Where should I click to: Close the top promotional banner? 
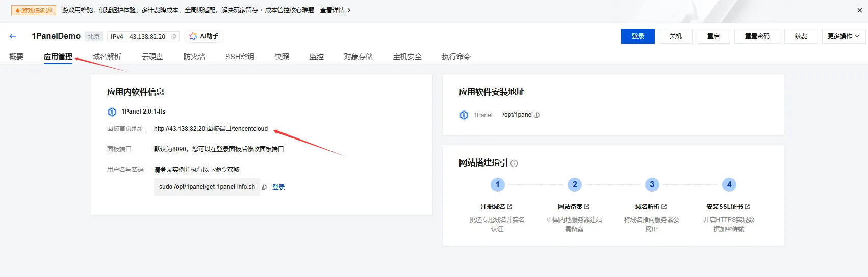(859, 10)
